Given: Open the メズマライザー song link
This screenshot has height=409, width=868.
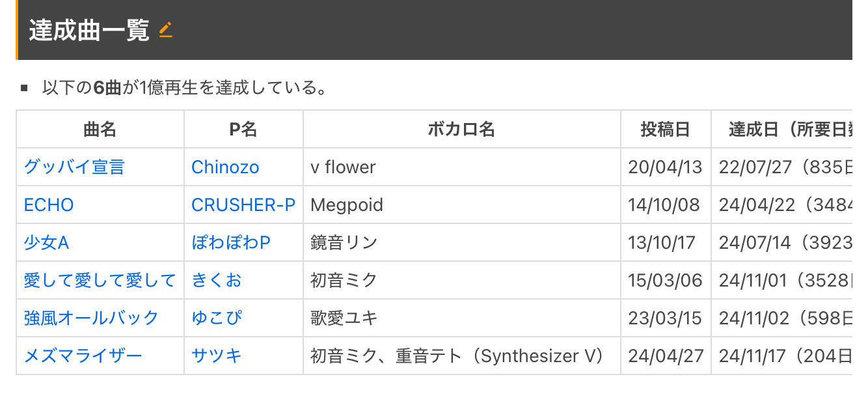Looking at the screenshot, I should pos(83,356).
